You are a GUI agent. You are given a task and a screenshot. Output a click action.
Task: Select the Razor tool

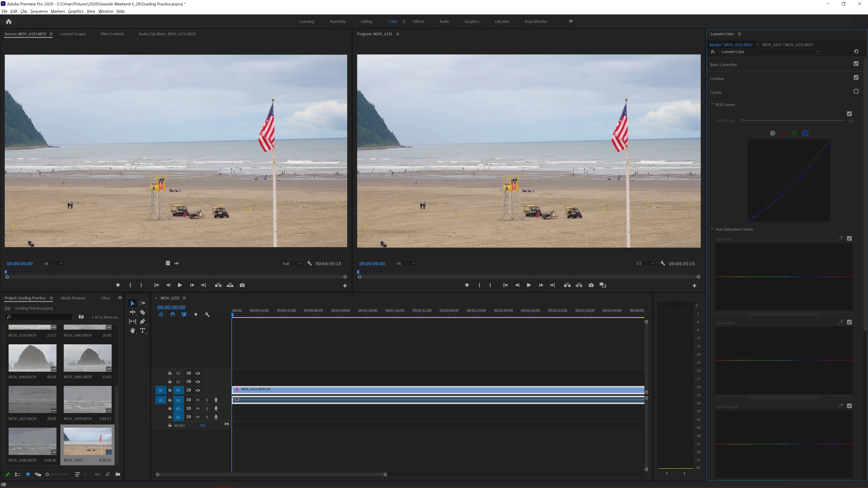tap(143, 312)
